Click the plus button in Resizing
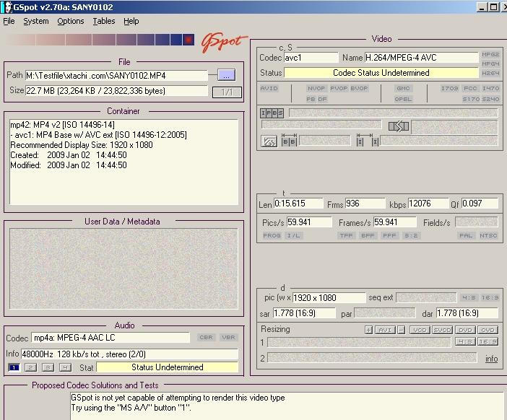This screenshot has width=507, height=420. pos(368,330)
